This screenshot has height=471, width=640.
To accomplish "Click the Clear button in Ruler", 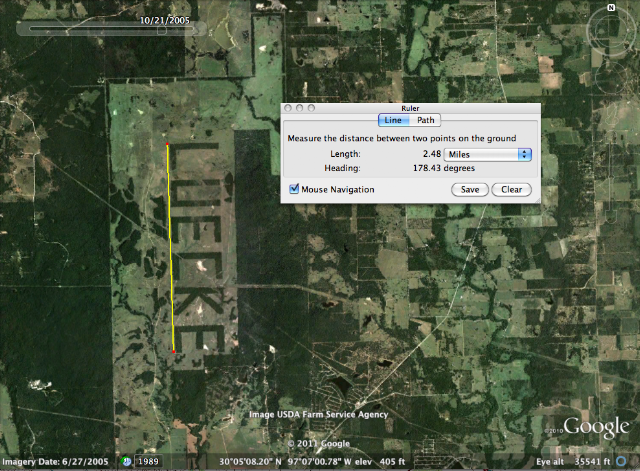I will 511,189.
